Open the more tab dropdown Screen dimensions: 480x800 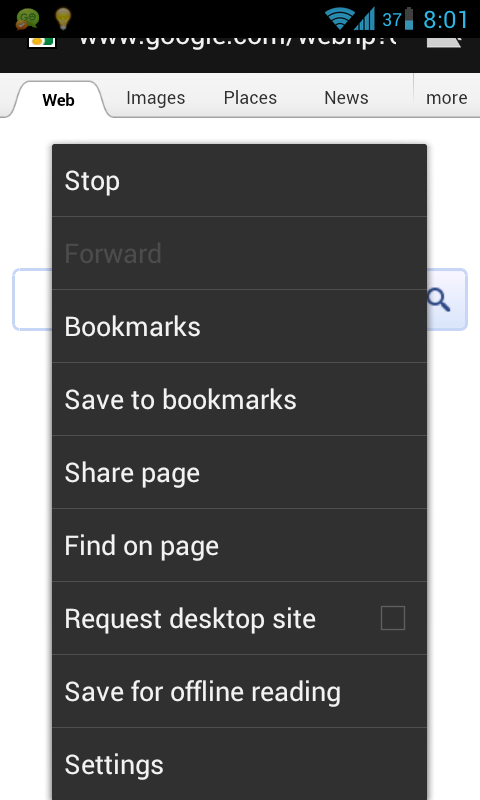[446, 97]
